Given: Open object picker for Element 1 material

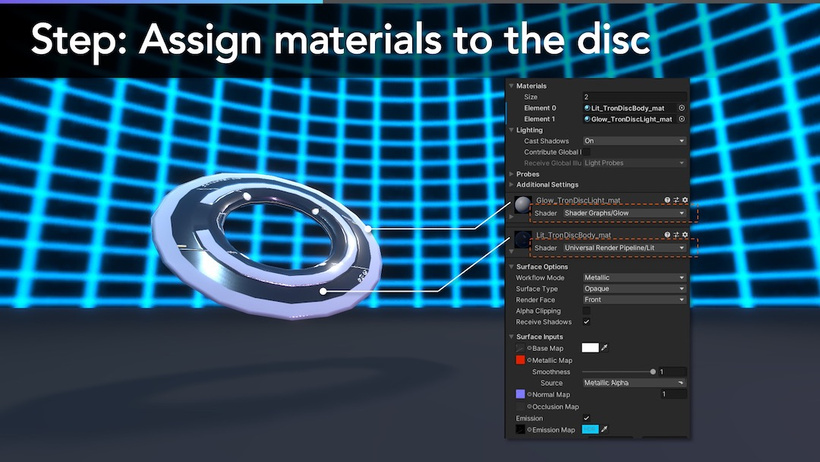Looking at the screenshot, I should [x=681, y=119].
